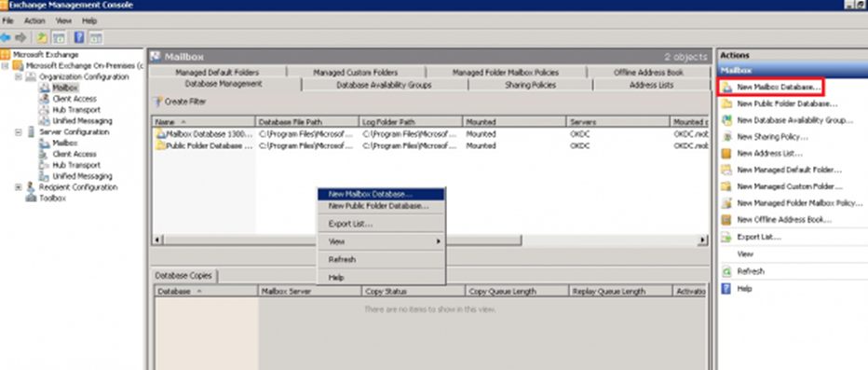The height and width of the screenshot is (370, 868).
Task: Click the Hub Transport icon under Organization Configuration
Action: [x=45, y=110]
